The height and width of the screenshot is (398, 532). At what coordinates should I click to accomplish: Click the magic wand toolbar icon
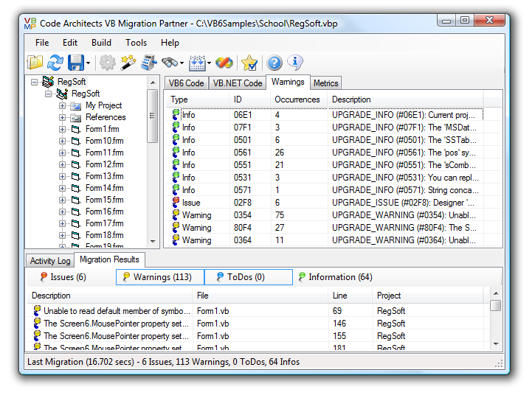128,63
